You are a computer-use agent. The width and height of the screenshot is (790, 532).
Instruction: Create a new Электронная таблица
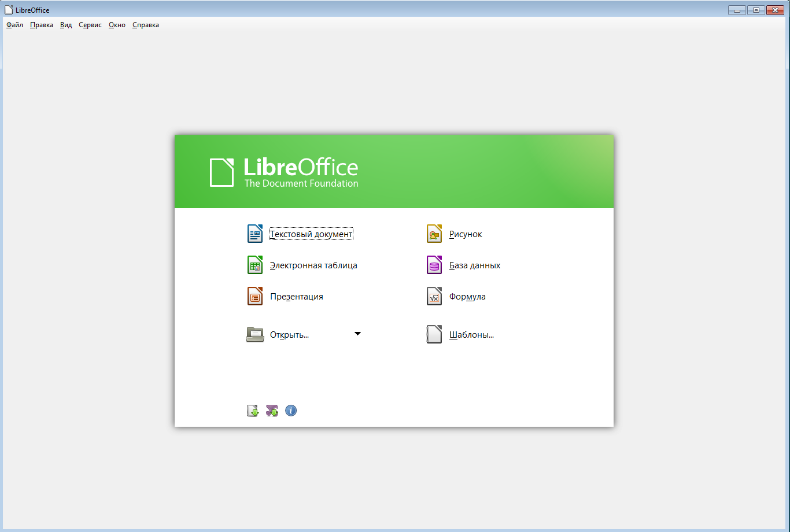coord(302,265)
